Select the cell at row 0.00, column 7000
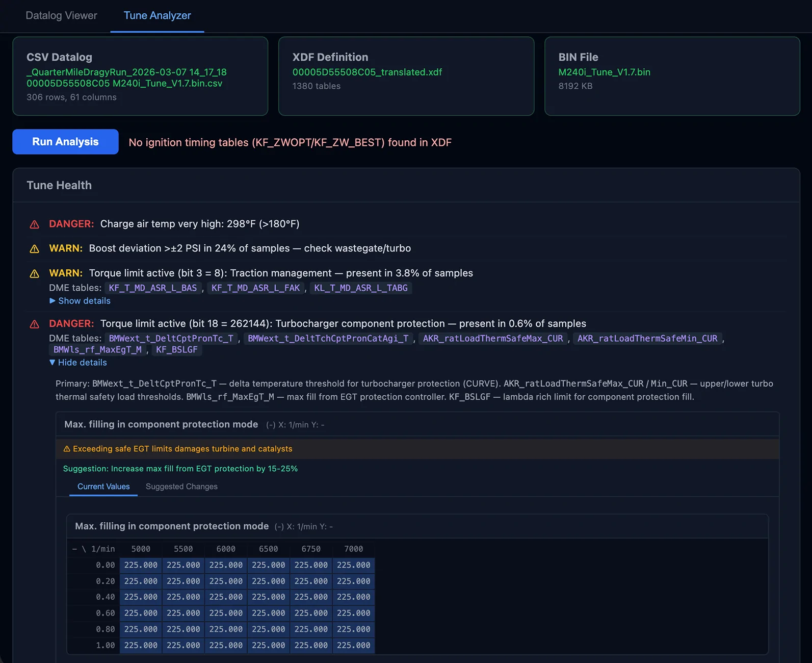812x663 pixels. [354, 565]
